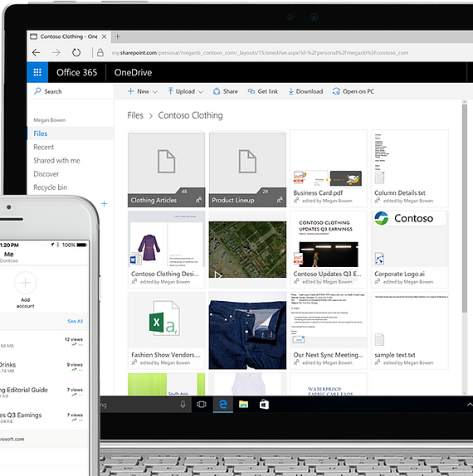Click the search magnifier icon in OneDrive
Viewport: 473px width, 476px height.
37,91
